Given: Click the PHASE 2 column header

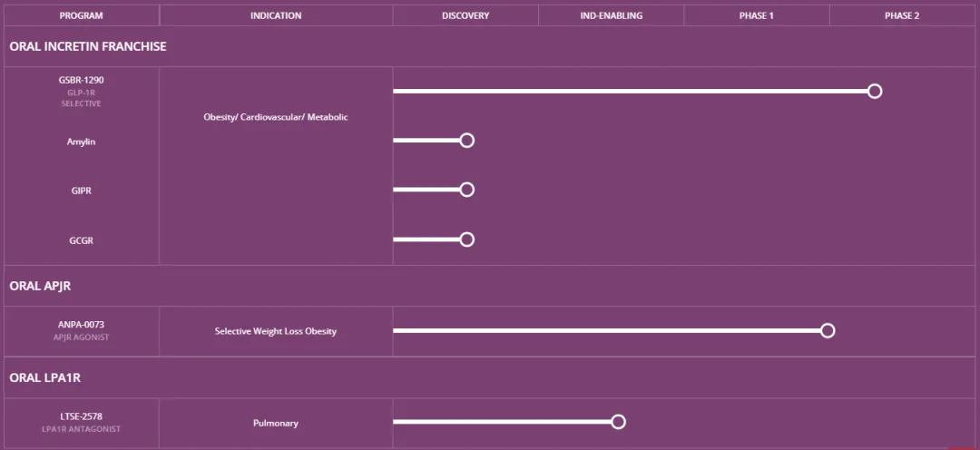Looking at the screenshot, I should 902,15.
